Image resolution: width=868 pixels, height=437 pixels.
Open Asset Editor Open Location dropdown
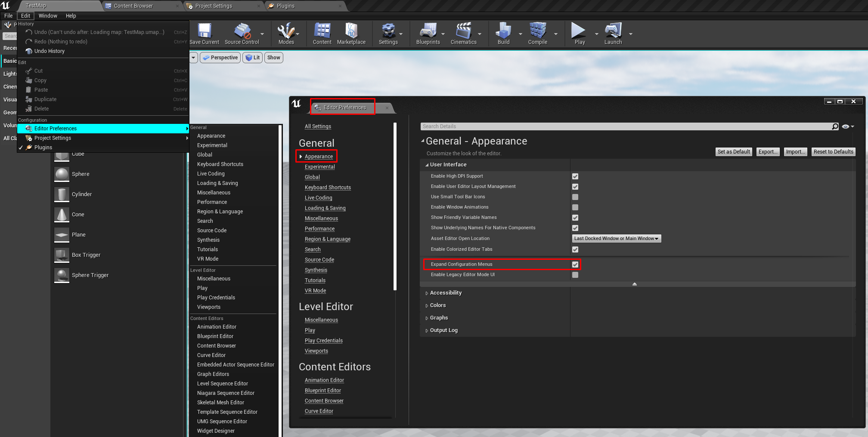(x=616, y=238)
